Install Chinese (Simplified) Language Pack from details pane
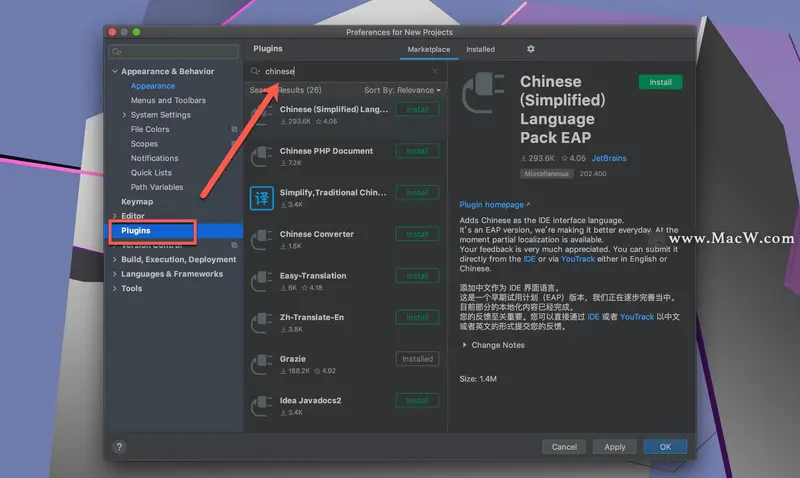 coord(660,82)
